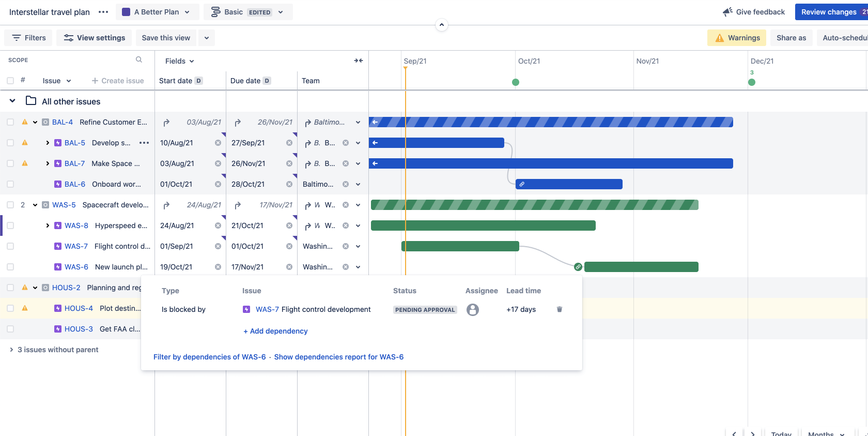Click the dependency link icon on the WAS-6 bar

[x=578, y=267]
